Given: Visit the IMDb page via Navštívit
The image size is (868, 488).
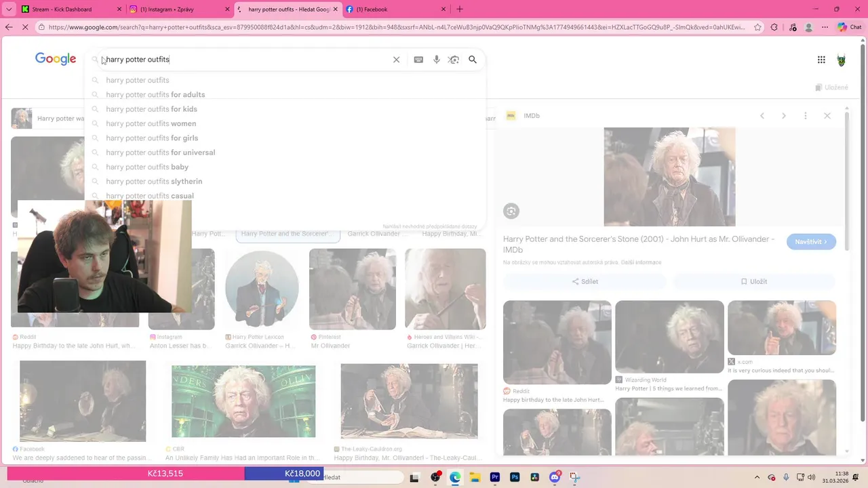Looking at the screenshot, I should (811, 242).
